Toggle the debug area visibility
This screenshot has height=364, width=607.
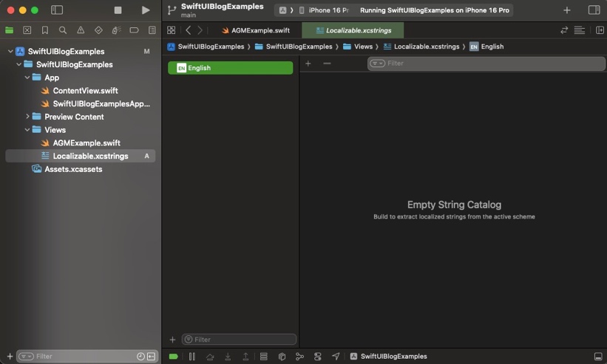(598, 357)
